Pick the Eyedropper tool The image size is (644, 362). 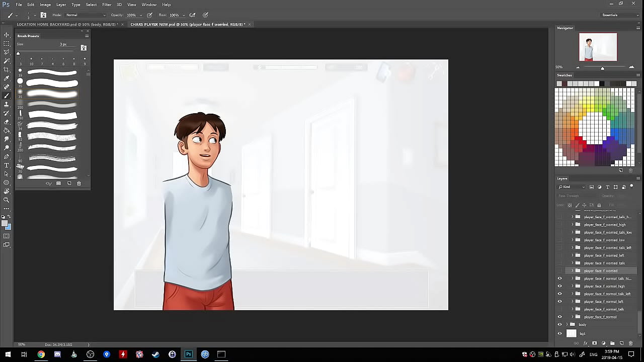pyautogui.click(x=7, y=78)
